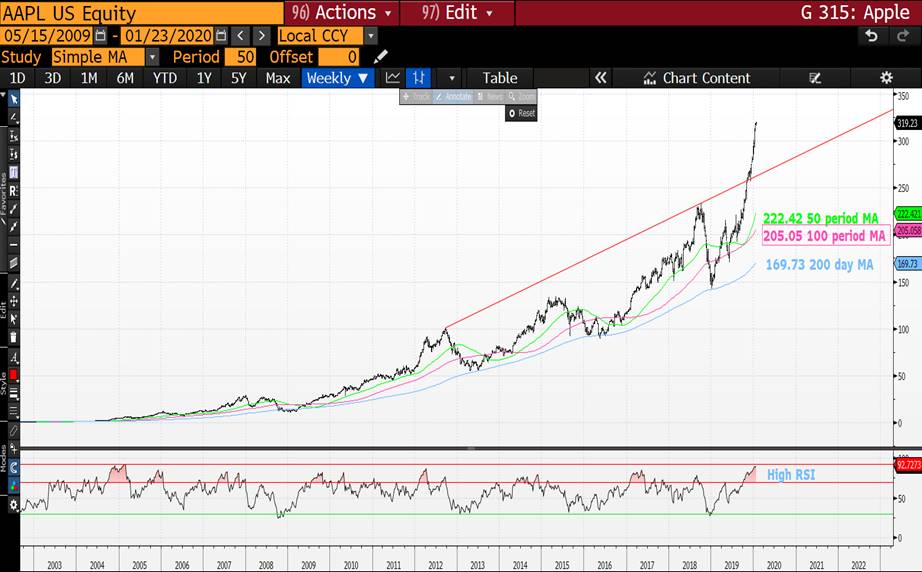This screenshot has height=572, width=922.
Task: Select the 1Y range tab
Action: pos(204,78)
